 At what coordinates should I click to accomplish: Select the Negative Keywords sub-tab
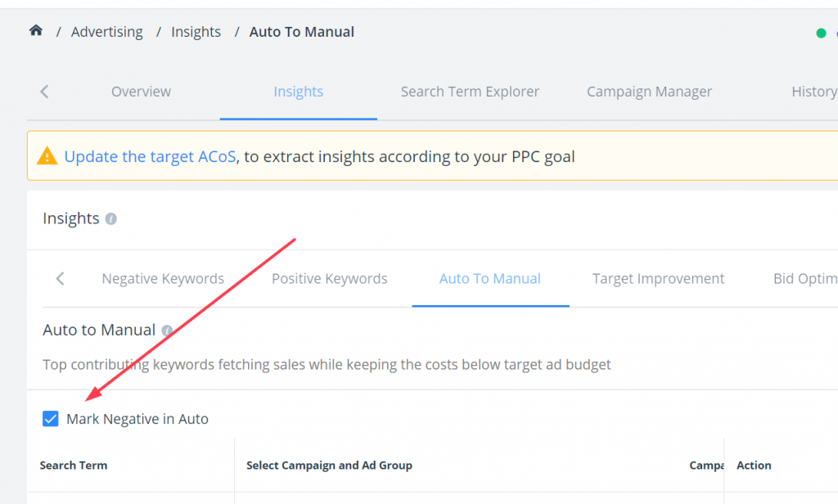[x=163, y=278]
